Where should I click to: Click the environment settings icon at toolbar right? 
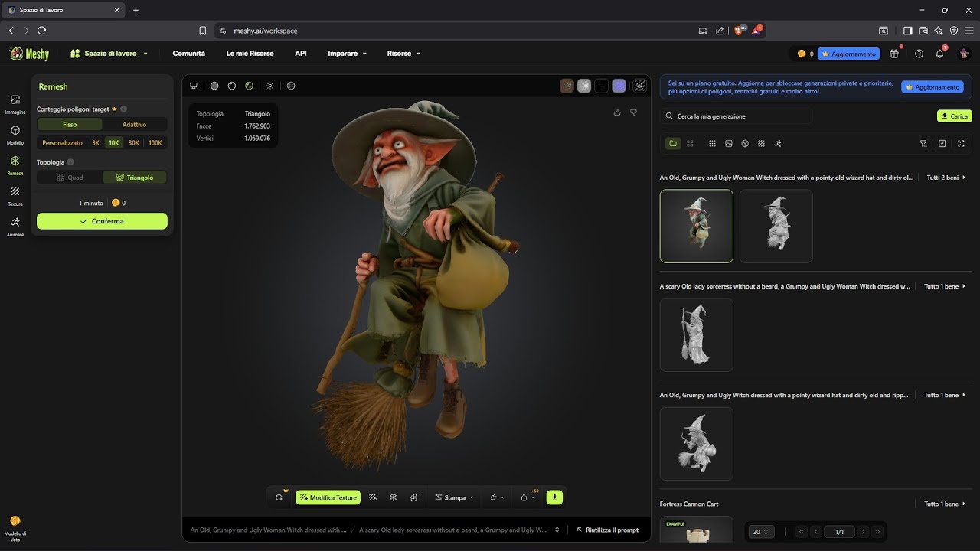(x=640, y=86)
